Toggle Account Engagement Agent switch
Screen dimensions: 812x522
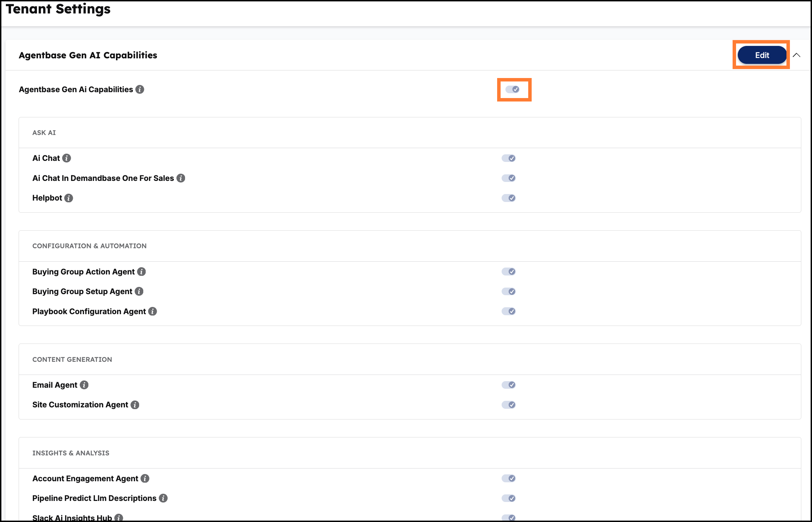point(509,478)
